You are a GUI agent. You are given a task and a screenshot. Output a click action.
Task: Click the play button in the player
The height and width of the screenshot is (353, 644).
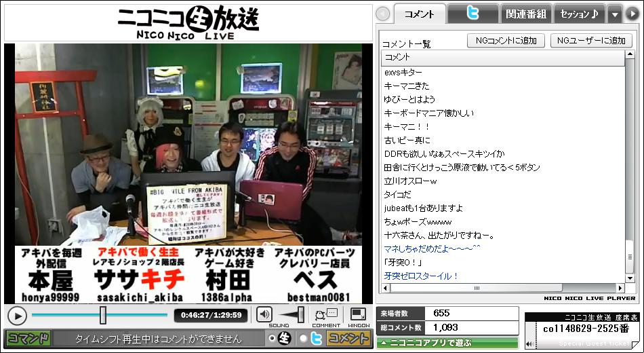point(17,316)
